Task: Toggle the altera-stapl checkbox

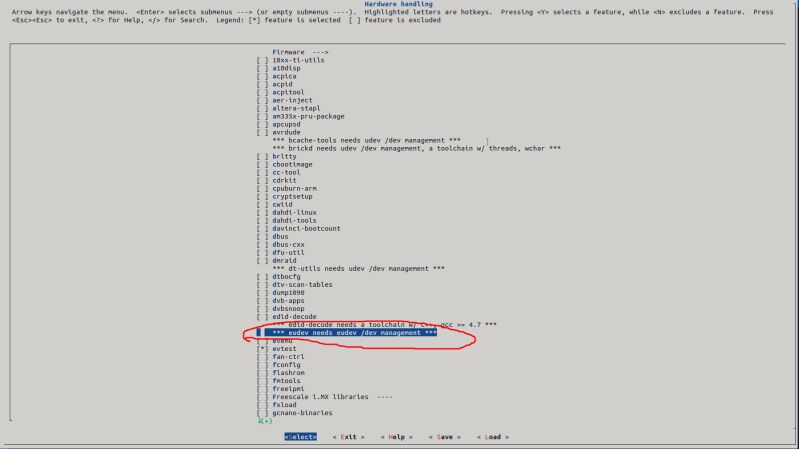Action: [262, 108]
